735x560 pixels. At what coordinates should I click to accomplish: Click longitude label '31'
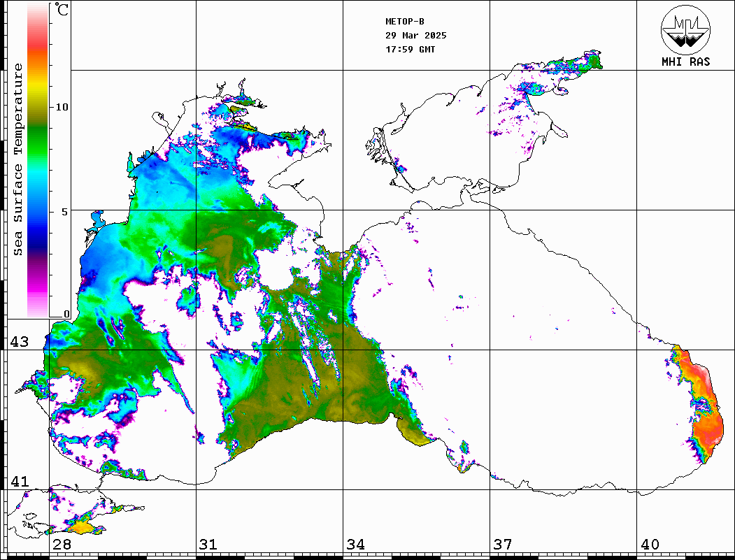(208, 544)
